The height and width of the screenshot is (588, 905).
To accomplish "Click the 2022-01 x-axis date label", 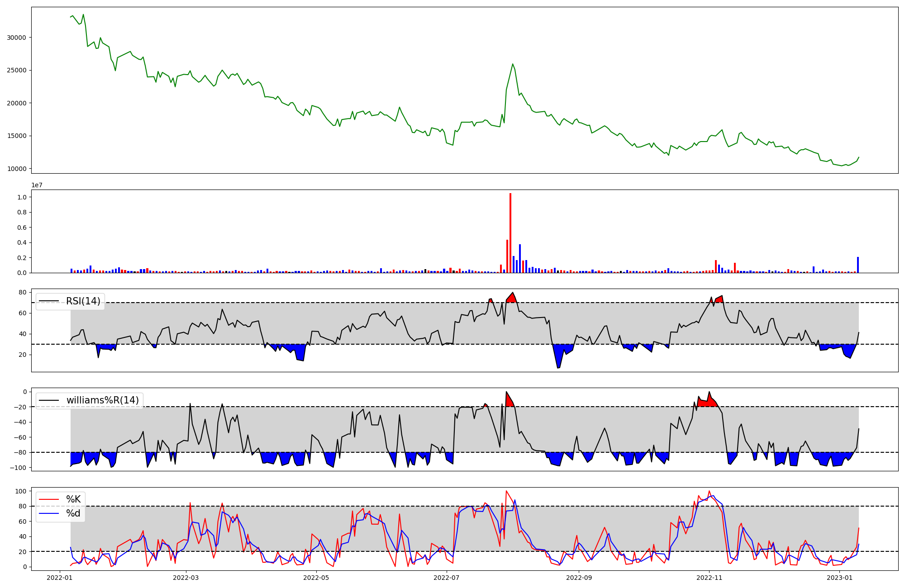I will [x=60, y=578].
